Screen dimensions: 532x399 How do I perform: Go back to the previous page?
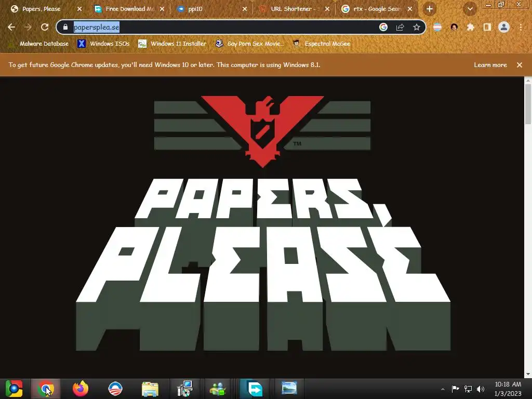click(x=11, y=27)
